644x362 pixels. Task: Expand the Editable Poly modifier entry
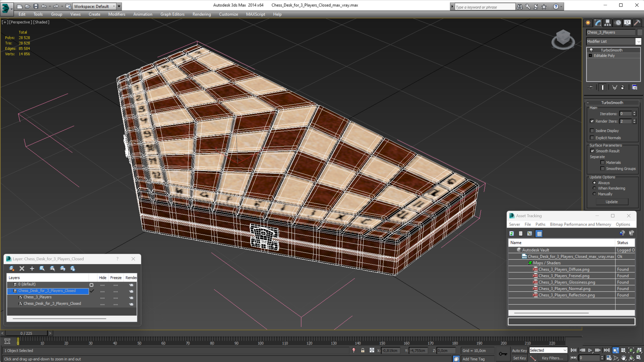[x=590, y=55]
